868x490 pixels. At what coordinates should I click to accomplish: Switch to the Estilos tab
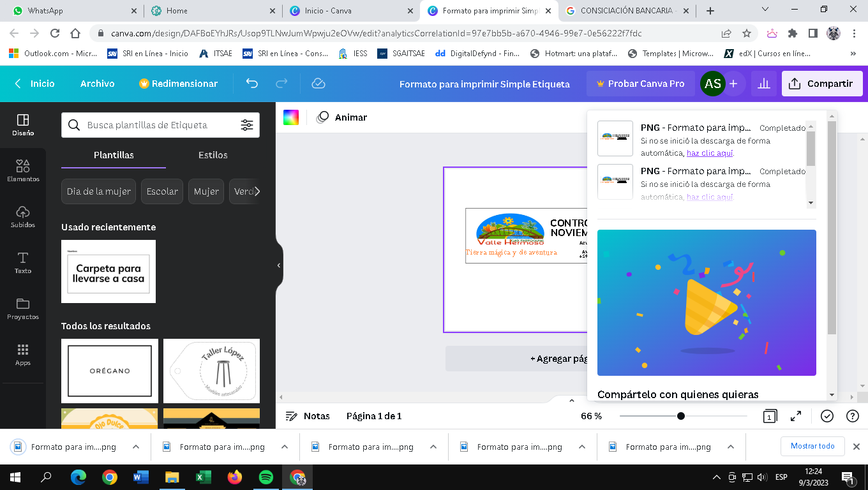(213, 155)
